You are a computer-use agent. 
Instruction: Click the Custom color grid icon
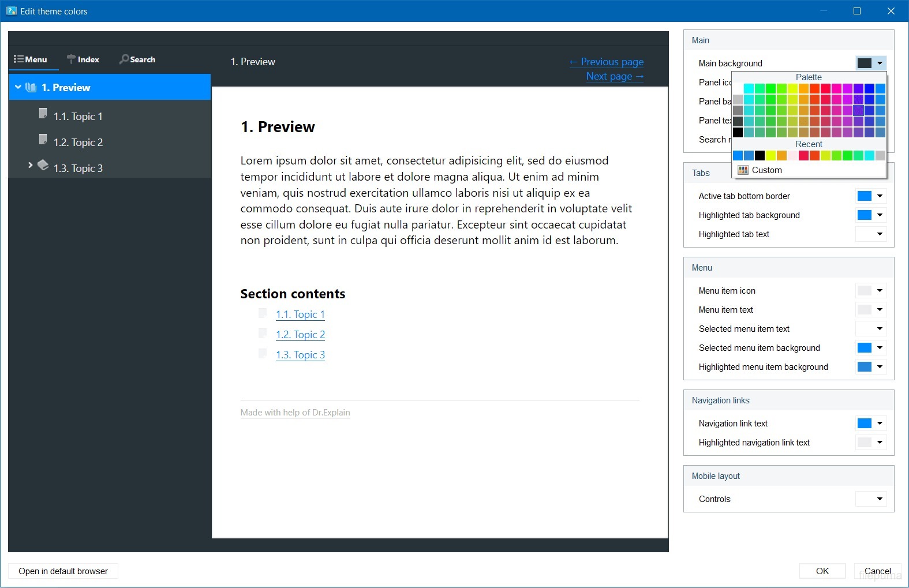point(743,170)
